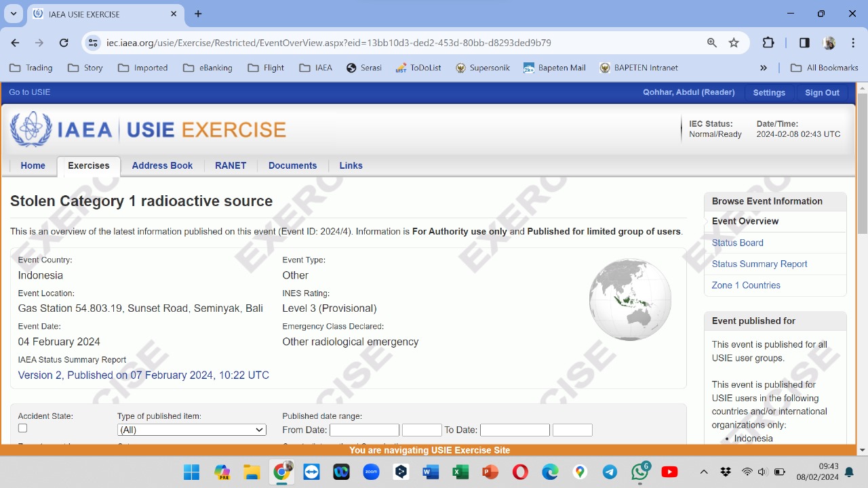This screenshot has height=488, width=868.
Task: Open File Explorer from taskbar
Action: (252, 472)
